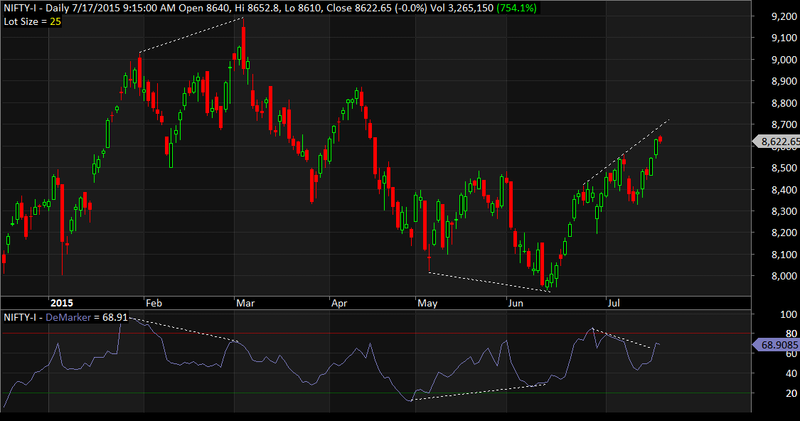Click the last red candle at July 17
This screenshot has height=421, width=800.
pyautogui.click(x=660, y=139)
